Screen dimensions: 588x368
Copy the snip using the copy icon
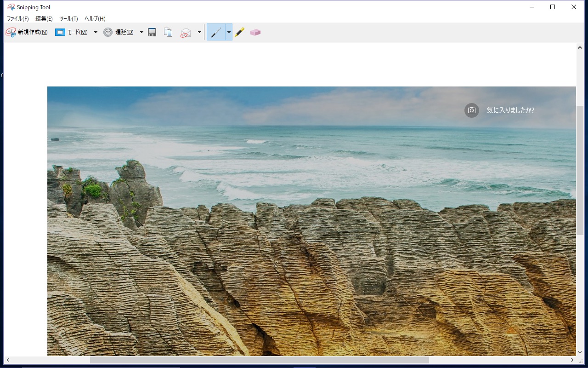click(x=168, y=32)
